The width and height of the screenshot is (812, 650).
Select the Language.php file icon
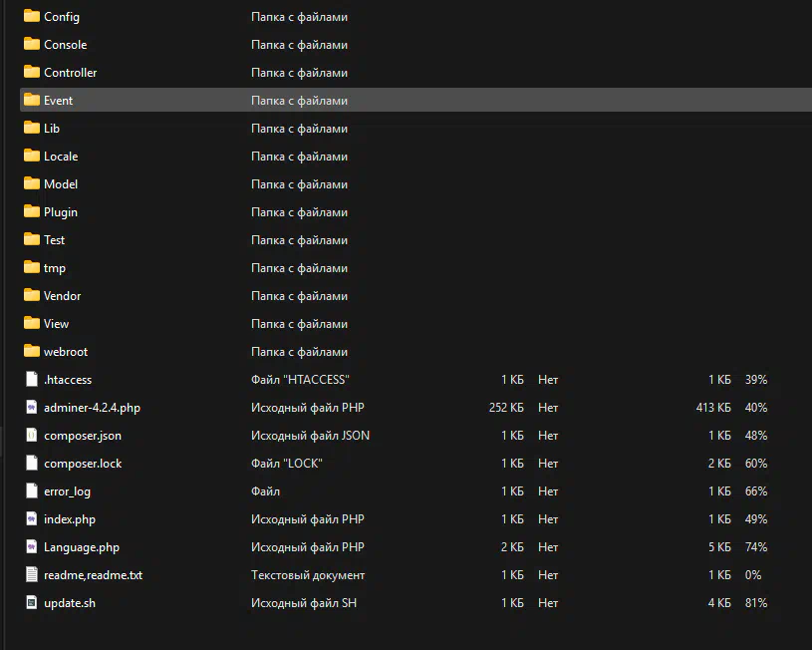tap(31, 547)
